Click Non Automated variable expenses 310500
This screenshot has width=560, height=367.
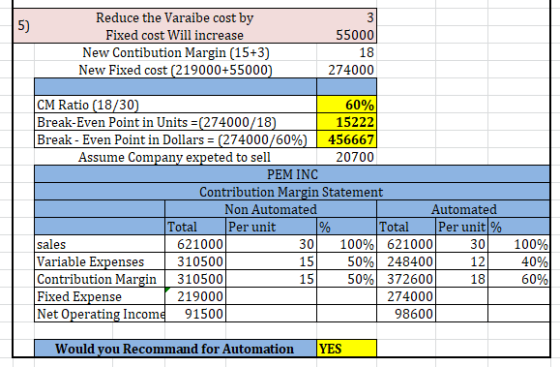pyautogui.click(x=195, y=262)
